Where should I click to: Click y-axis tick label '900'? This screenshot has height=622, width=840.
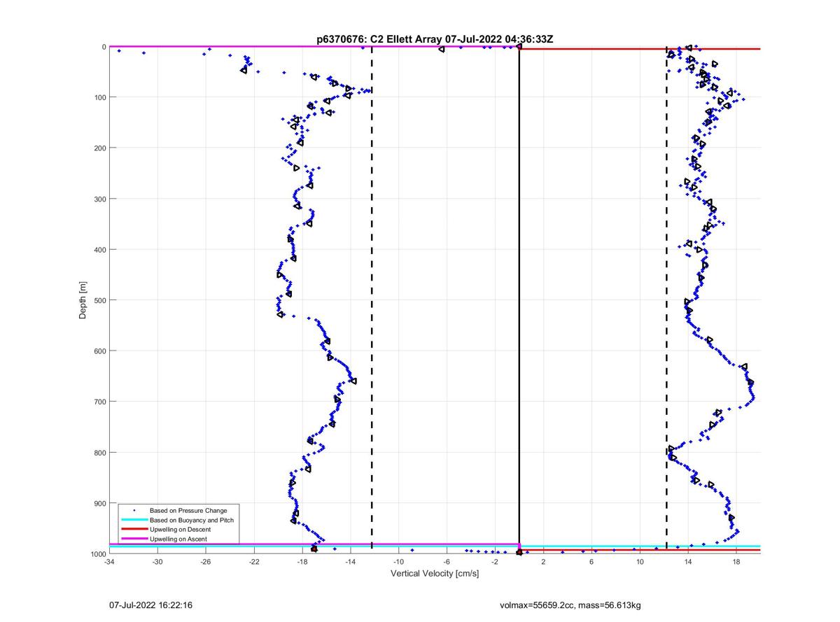pyautogui.click(x=99, y=503)
